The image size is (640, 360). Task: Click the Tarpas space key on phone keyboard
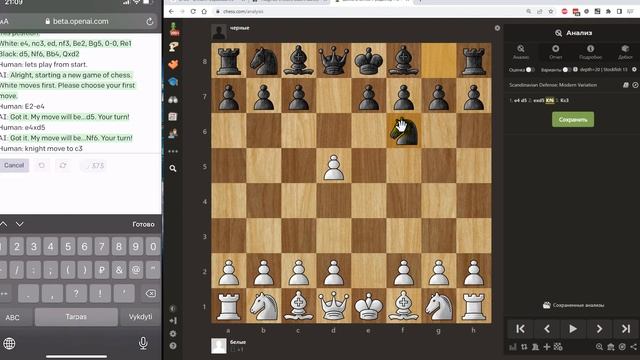coord(76,317)
